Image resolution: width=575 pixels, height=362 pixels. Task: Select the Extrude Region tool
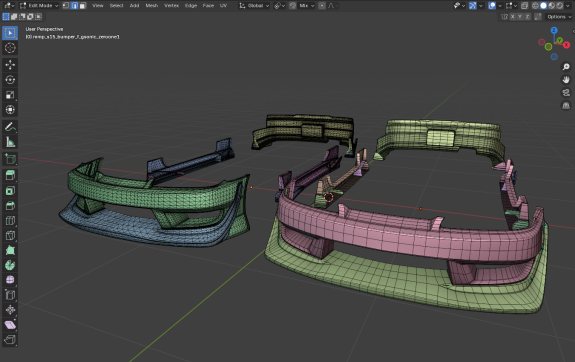(x=10, y=175)
